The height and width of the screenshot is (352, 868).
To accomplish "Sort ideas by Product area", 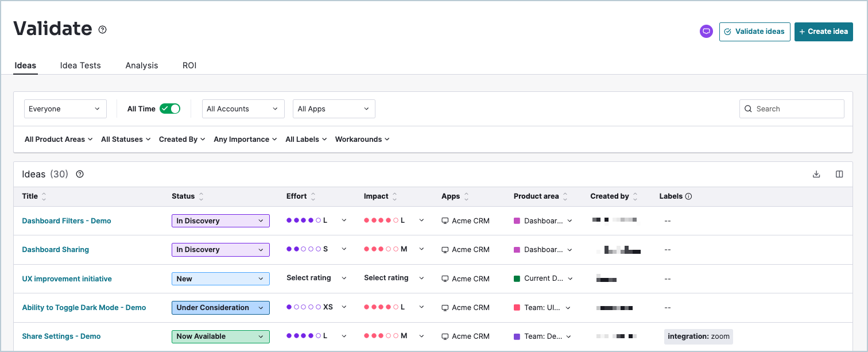I will pos(565,196).
